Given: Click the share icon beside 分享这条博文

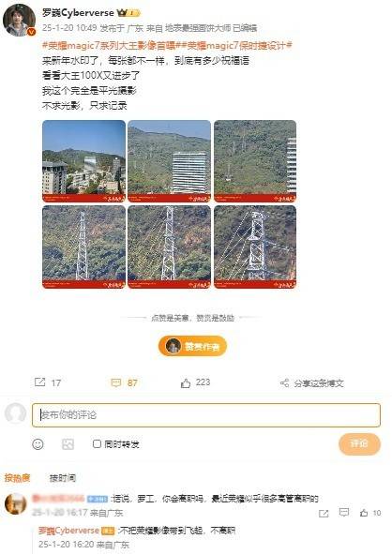Looking at the screenshot, I should tap(284, 383).
